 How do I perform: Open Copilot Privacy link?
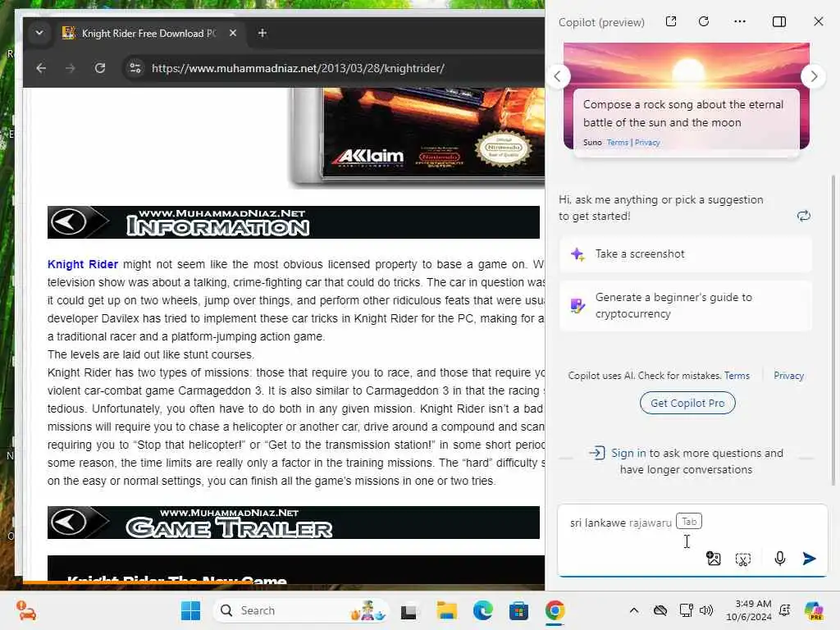(788, 376)
